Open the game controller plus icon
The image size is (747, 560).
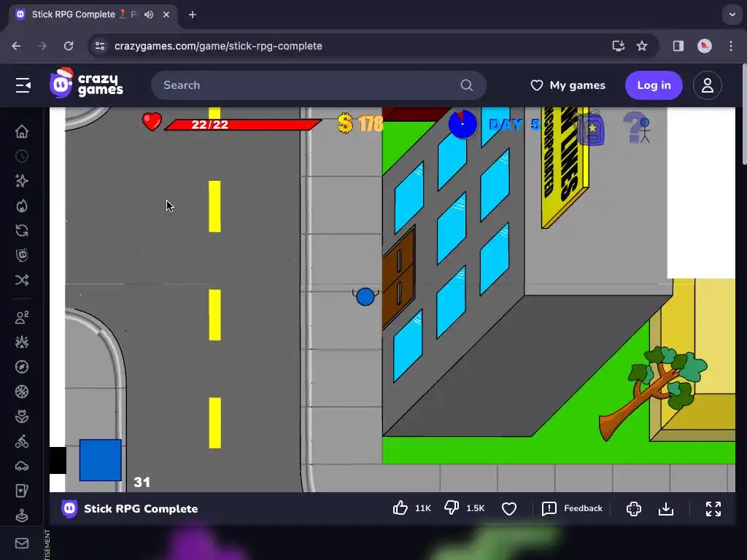[634, 509]
